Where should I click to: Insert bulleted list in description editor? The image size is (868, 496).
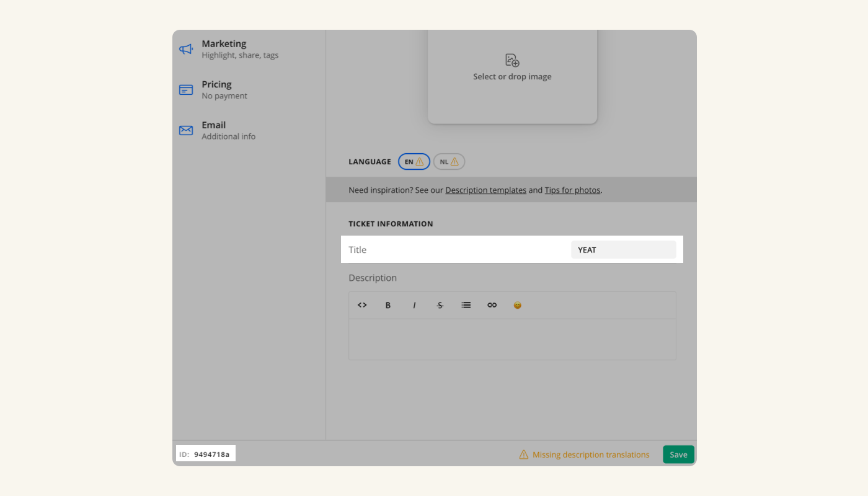click(466, 305)
